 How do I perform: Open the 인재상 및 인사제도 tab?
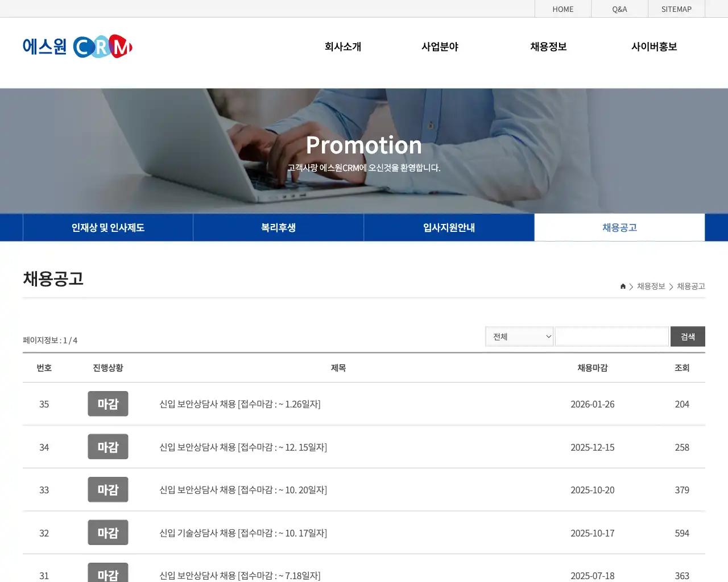[107, 227]
